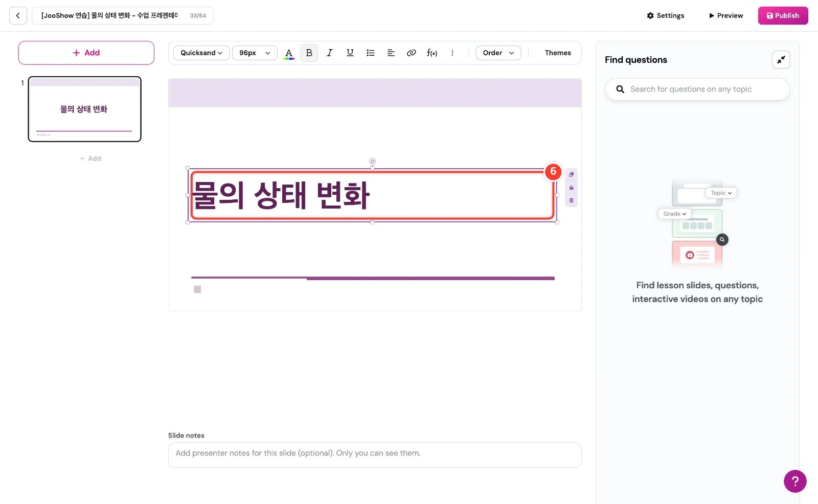Duplicate the selected text box
Screen dimensions: 818x504
(572, 175)
